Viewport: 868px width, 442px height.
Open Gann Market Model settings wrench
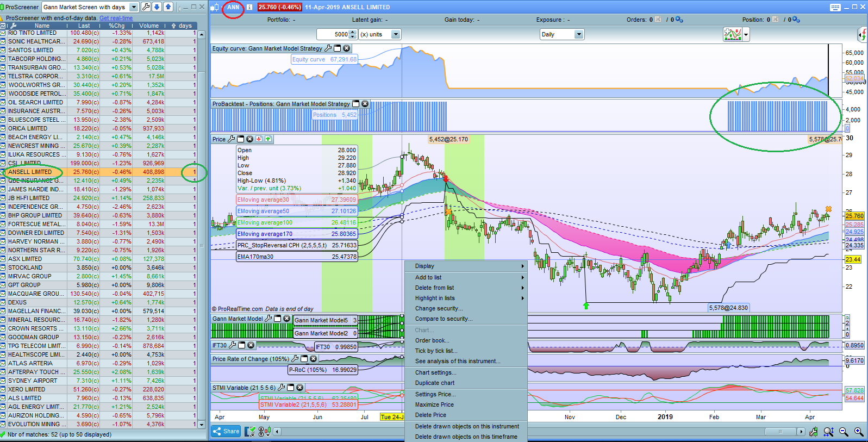tap(268, 319)
